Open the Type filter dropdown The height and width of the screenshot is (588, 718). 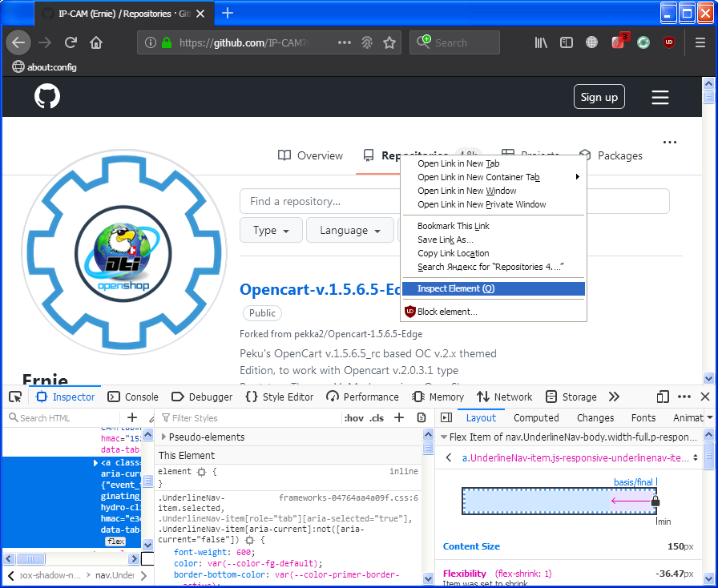coord(271,230)
